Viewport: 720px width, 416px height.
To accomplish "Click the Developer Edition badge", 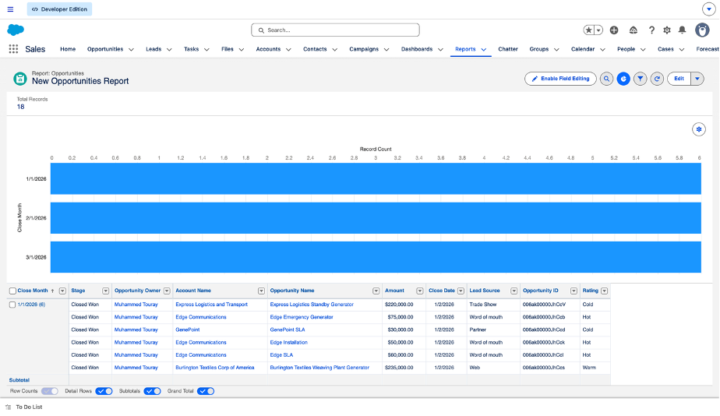I will 59,9.
